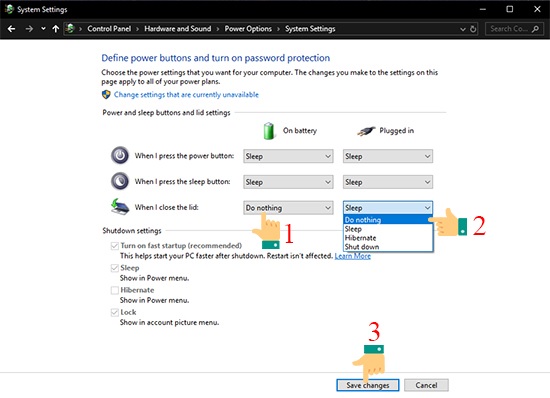Click the Forward arrow in navigation bar
The height and width of the screenshot is (398, 550).
(29, 29)
